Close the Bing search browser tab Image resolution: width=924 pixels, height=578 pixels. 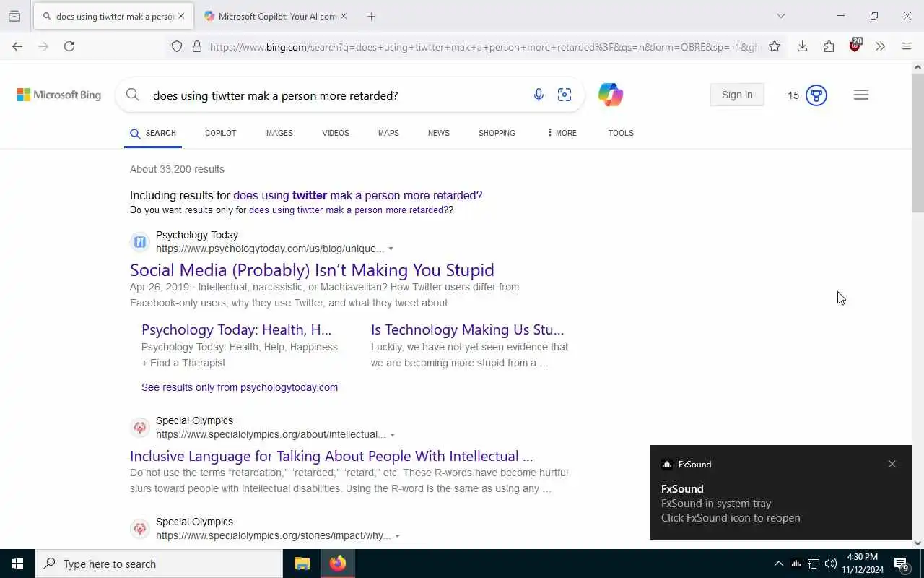(x=181, y=16)
